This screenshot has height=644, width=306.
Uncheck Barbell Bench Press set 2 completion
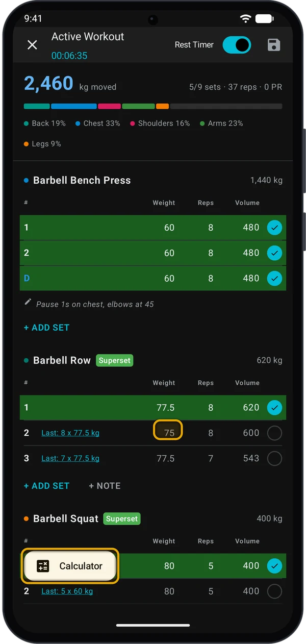tap(274, 253)
